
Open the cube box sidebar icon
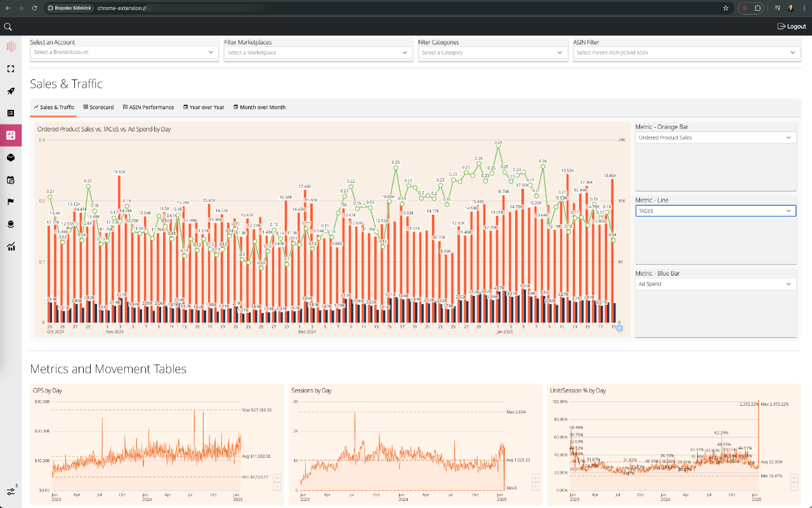(11, 157)
